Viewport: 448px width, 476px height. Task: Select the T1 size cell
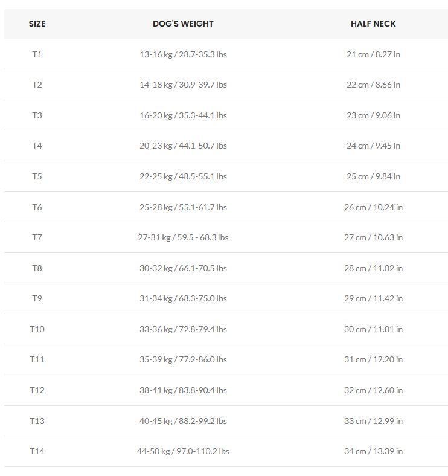pyautogui.click(x=37, y=54)
